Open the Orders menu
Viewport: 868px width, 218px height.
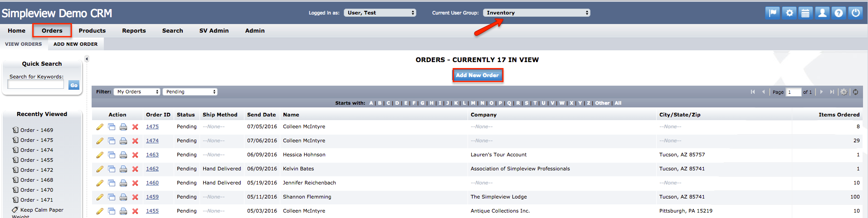(52, 30)
